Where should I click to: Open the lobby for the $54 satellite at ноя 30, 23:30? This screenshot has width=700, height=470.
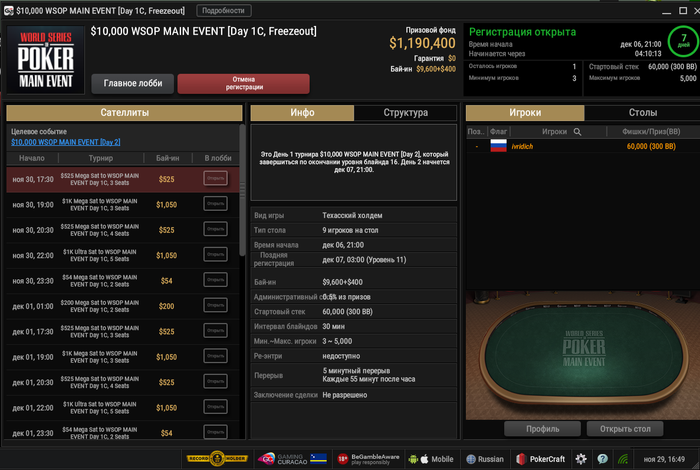pos(216,280)
